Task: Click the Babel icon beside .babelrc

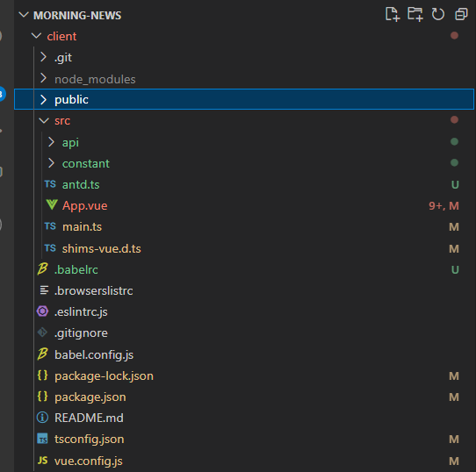Action: point(42,269)
